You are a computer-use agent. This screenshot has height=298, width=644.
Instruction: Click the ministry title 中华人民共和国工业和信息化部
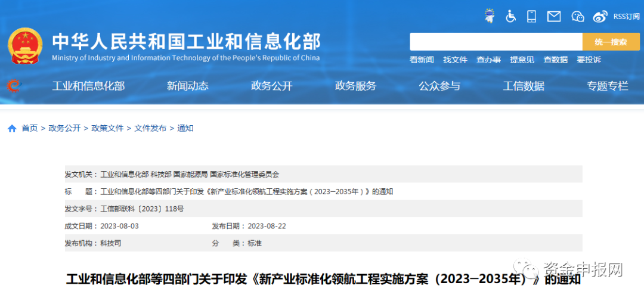pyautogui.click(x=186, y=42)
